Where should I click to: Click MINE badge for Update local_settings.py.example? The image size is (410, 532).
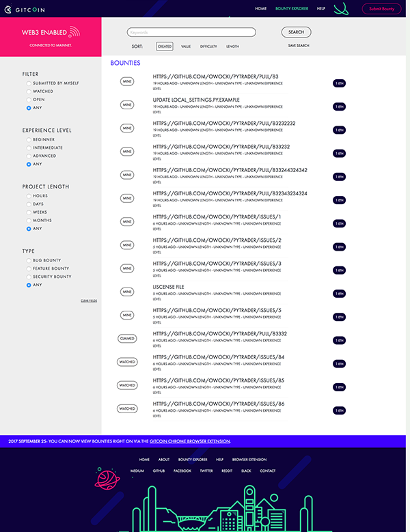pyautogui.click(x=127, y=105)
